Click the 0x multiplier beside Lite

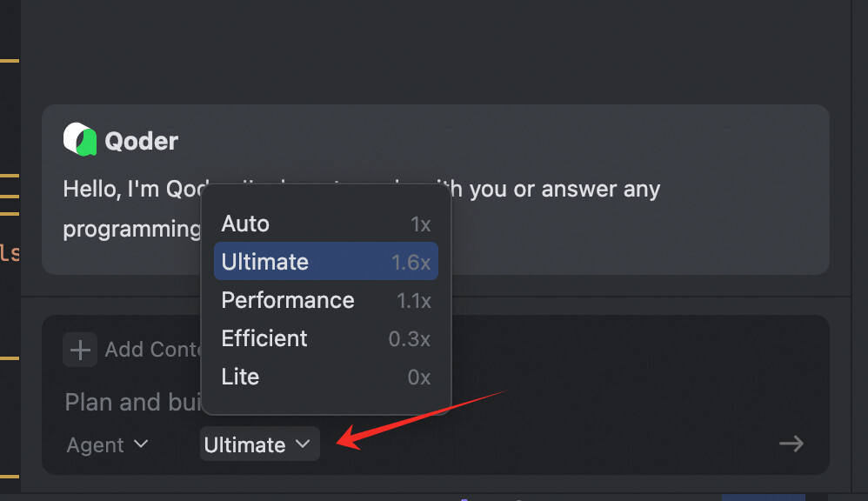tap(418, 377)
